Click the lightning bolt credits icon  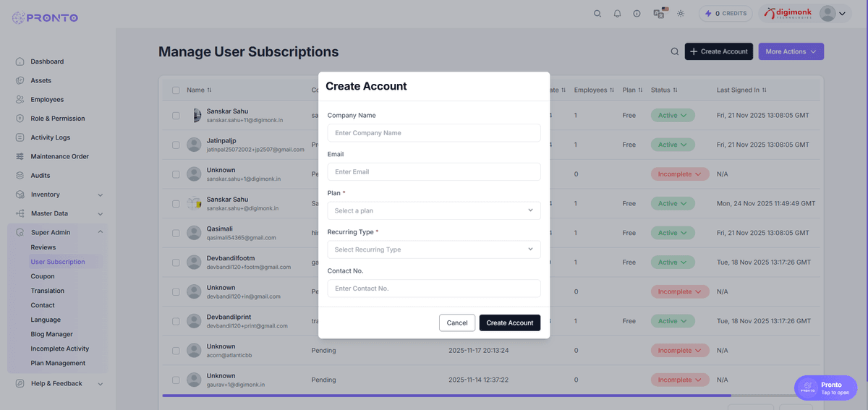point(708,14)
